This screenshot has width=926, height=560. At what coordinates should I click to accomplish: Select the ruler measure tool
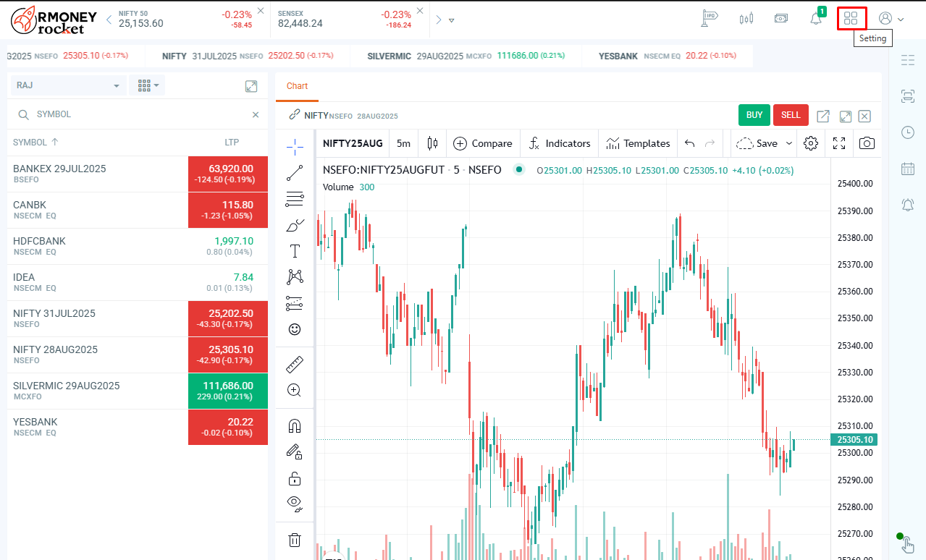pyautogui.click(x=295, y=364)
